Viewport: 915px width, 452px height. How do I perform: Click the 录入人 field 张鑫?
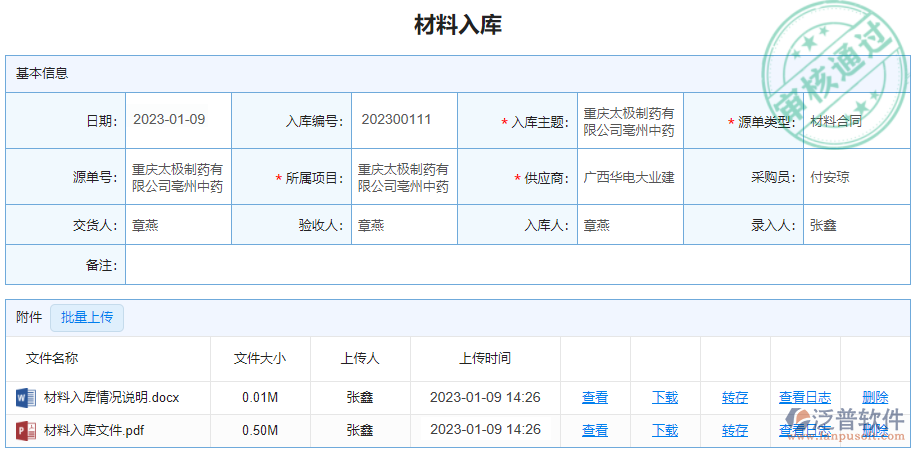coord(857,225)
